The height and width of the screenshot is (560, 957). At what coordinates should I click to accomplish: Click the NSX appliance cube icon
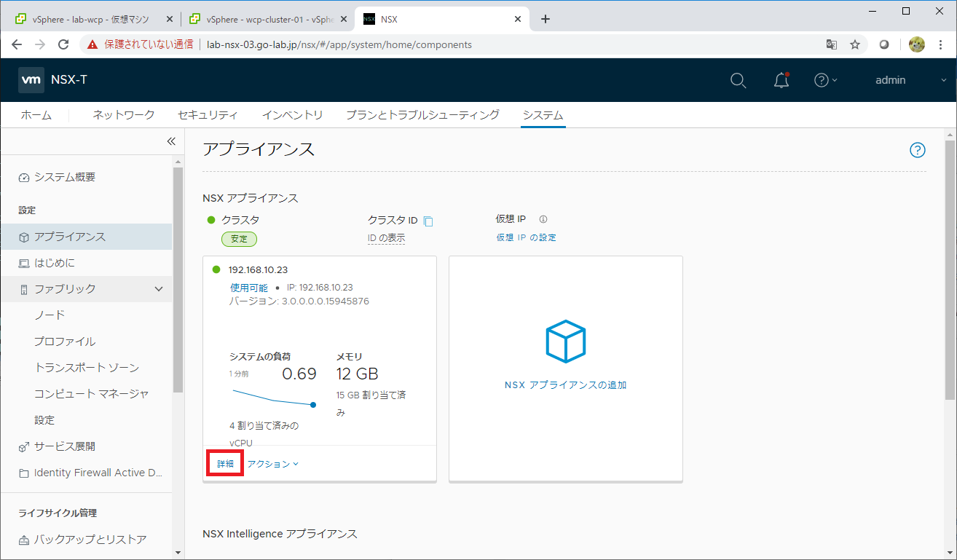(565, 342)
